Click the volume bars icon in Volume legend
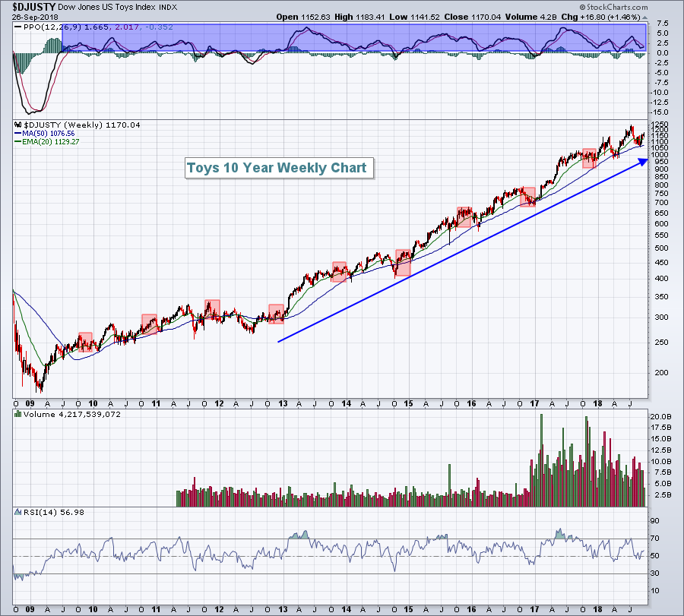Screen dimensions: 684x616 coord(18,414)
